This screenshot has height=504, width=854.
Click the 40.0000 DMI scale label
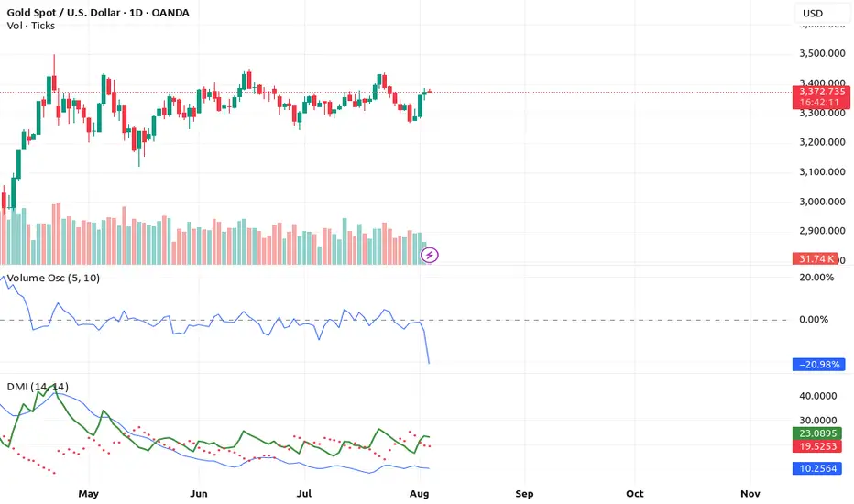[818, 396]
